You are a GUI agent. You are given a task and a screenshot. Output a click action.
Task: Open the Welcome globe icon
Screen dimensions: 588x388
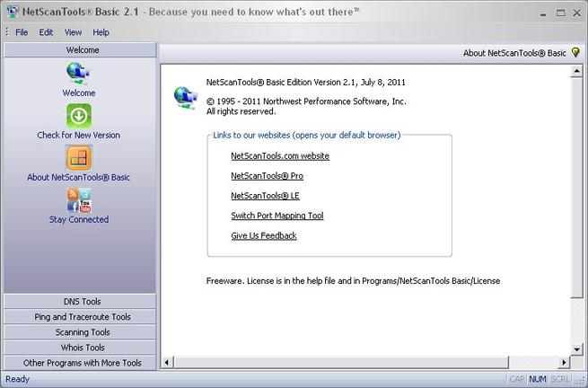pyautogui.click(x=78, y=74)
